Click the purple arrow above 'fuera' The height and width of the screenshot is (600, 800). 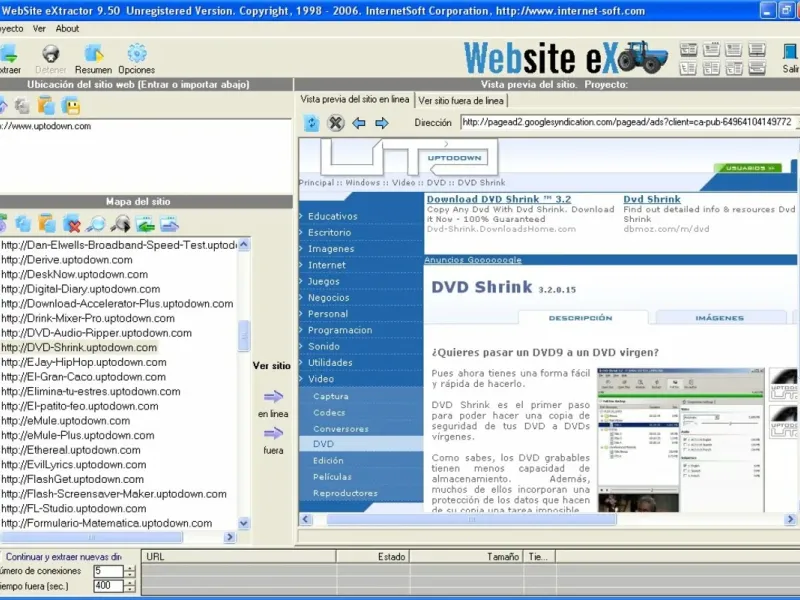click(273, 433)
